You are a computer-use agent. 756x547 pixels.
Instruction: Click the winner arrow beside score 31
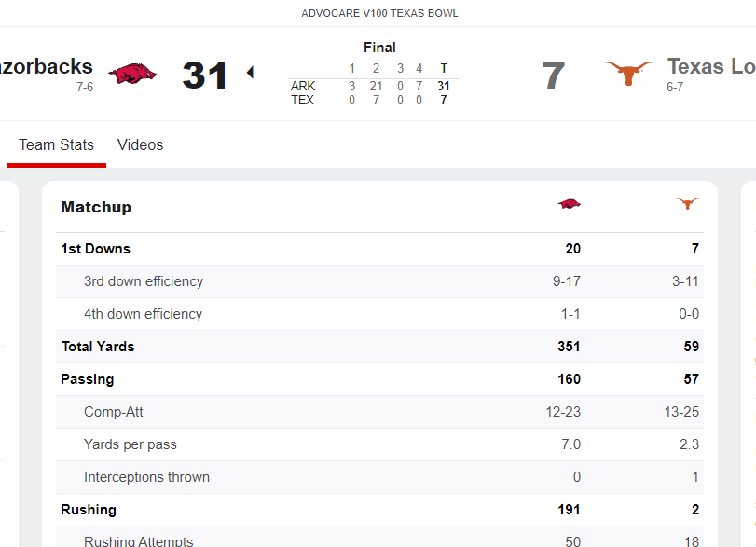click(249, 73)
